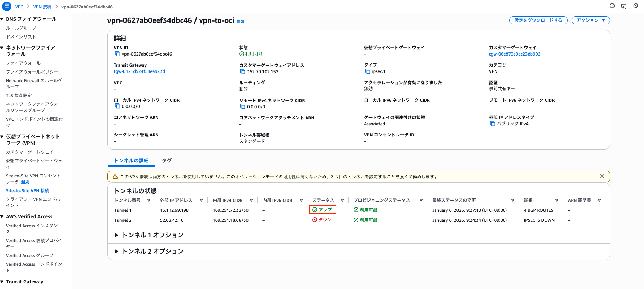This screenshot has height=289, width=644.
Task: Click the 利用可能 state in details
Action: point(251,54)
